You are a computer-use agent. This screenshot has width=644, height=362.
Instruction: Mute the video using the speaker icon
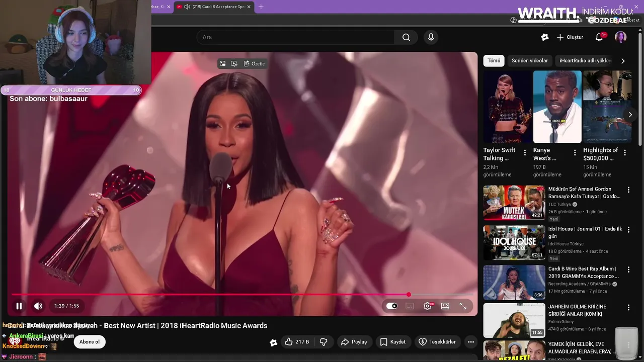38,306
